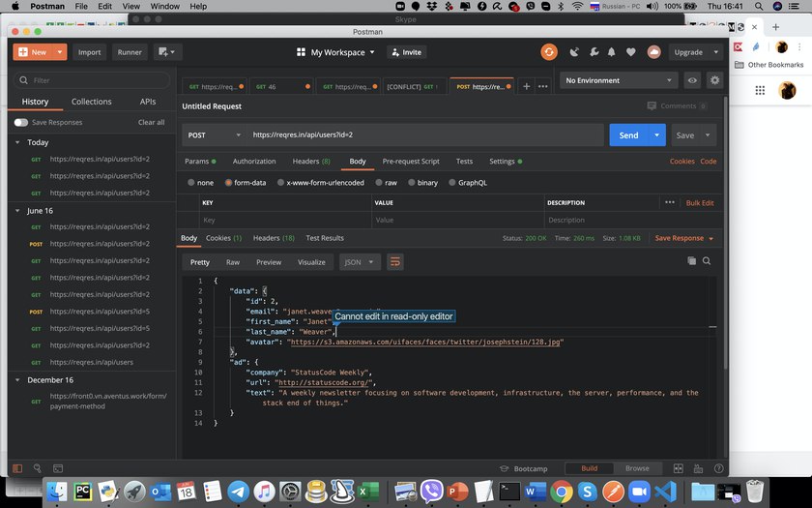The image size is (812, 508).
Task: Switch to two-pane layout icon
Action: pyautogui.click(x=678, y=468)
